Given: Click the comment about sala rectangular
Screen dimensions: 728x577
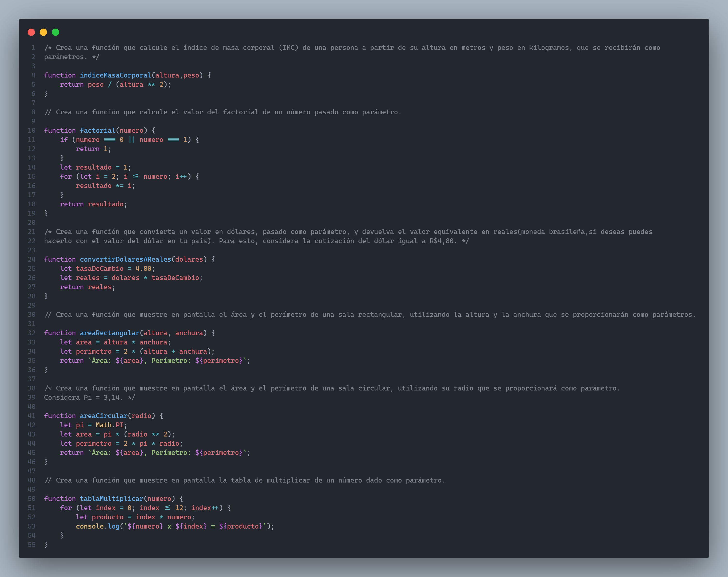Looking at the screenshot, I should pos(370,314).
